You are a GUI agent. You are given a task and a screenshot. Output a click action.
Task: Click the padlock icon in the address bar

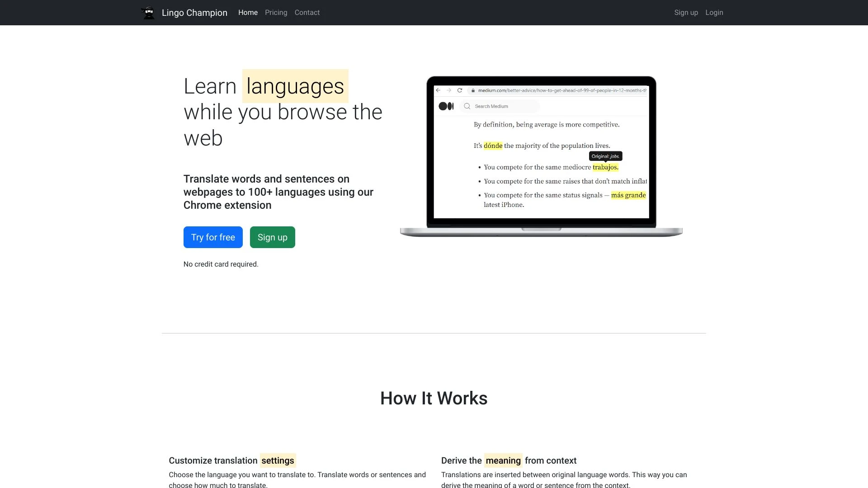click(473, 90)
